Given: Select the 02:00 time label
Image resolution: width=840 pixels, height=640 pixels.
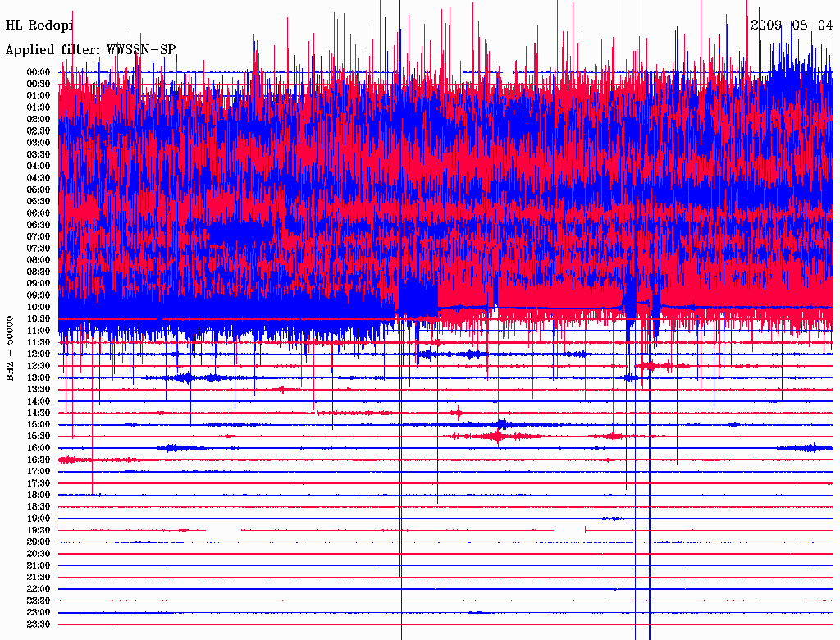Looking at the screenshot, I should 39,119.
